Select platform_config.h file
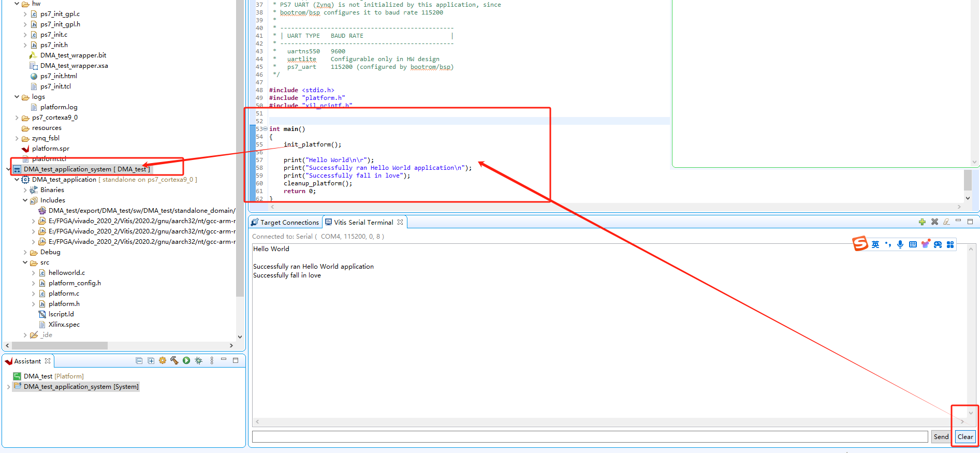 pos(75,283)
